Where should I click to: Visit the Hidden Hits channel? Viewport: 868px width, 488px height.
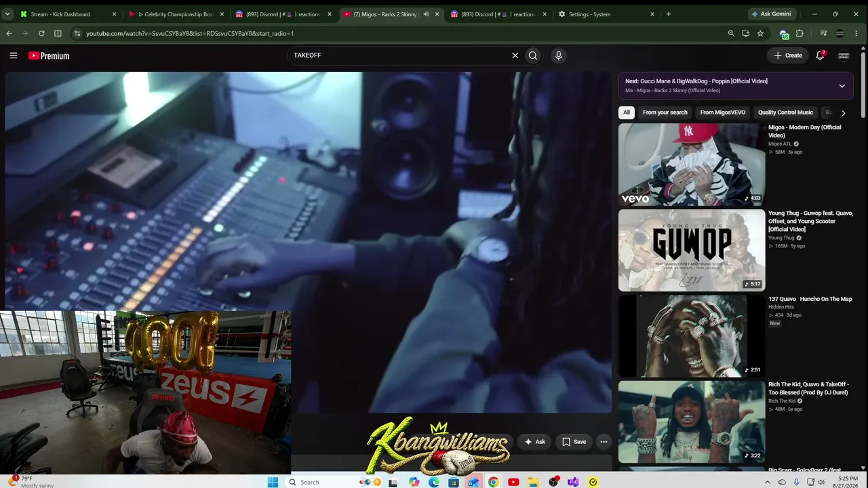(781, 307)
